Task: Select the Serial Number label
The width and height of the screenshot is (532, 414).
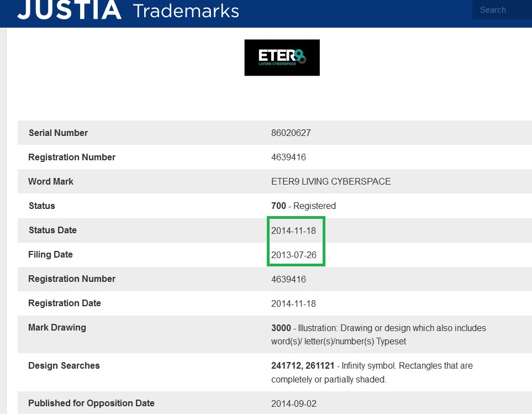Action: point(58,133)
